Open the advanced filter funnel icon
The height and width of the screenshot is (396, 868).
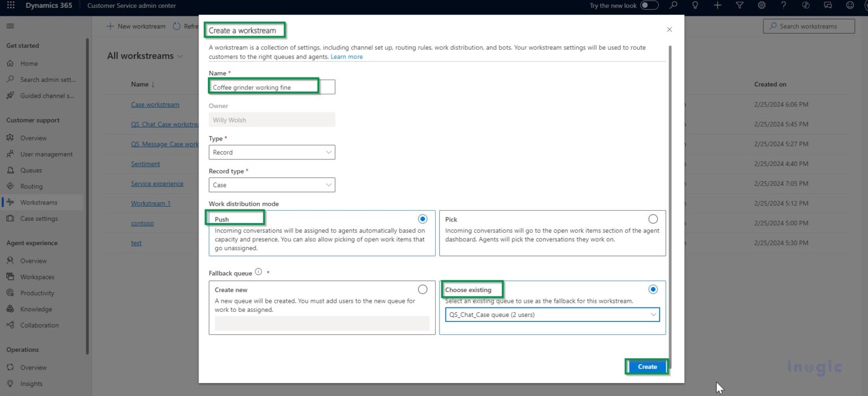739,6
